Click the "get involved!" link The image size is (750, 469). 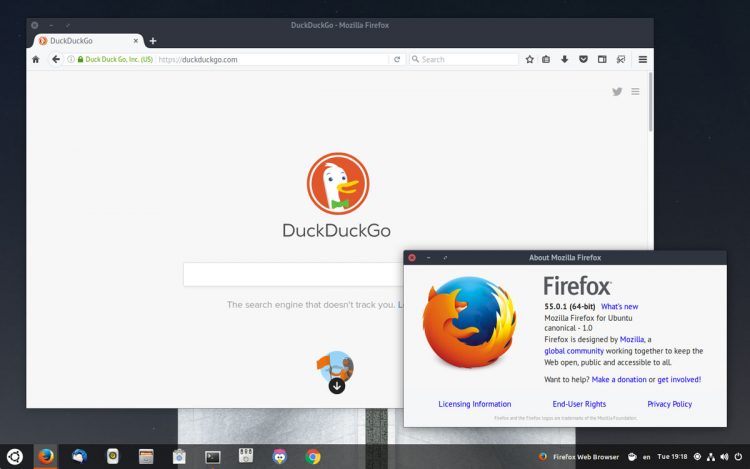pos(679,380)
